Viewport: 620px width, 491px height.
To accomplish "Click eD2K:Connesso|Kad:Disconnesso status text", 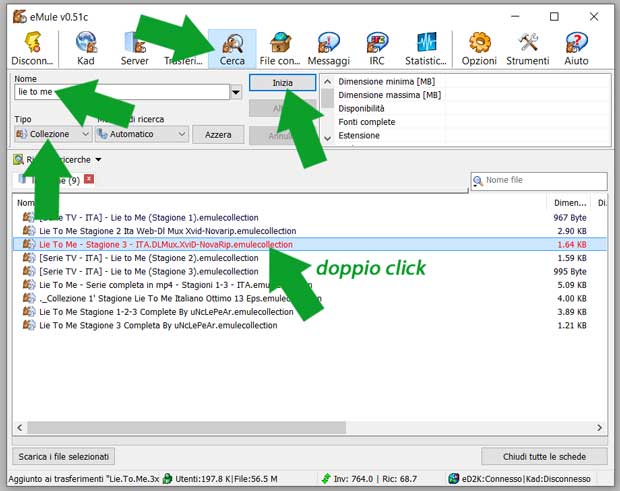I will [526, 478].
